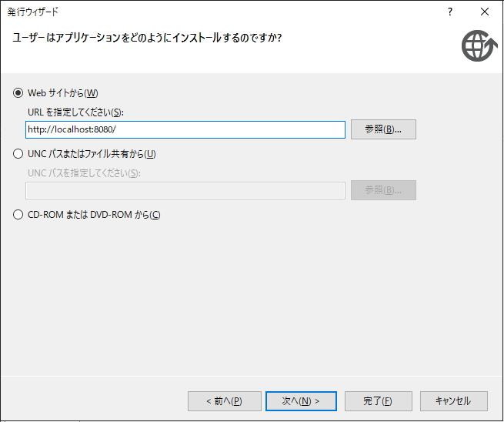Click the help question mark icon
Screen dimensions: 504x422
[x=450, y=12]
